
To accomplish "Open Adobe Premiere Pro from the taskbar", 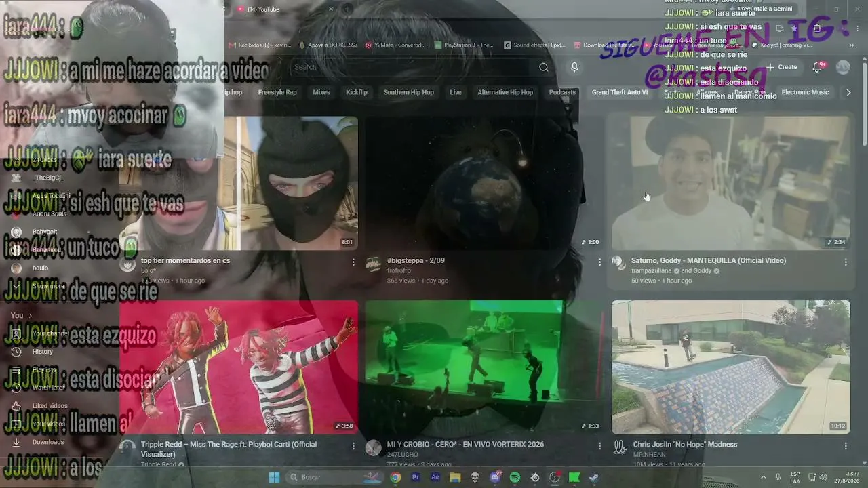I will (x=416, y=477).
